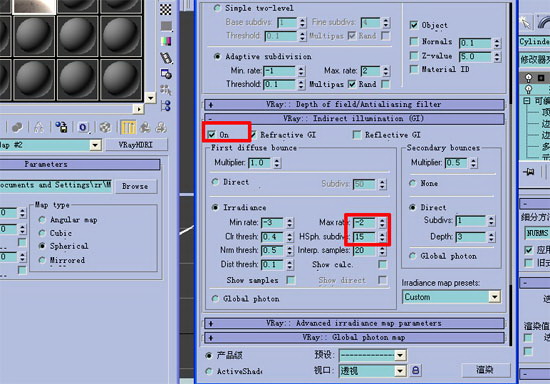
Task: Click the Interp. samples spinner arrows
Action: (x=382, y=250)
